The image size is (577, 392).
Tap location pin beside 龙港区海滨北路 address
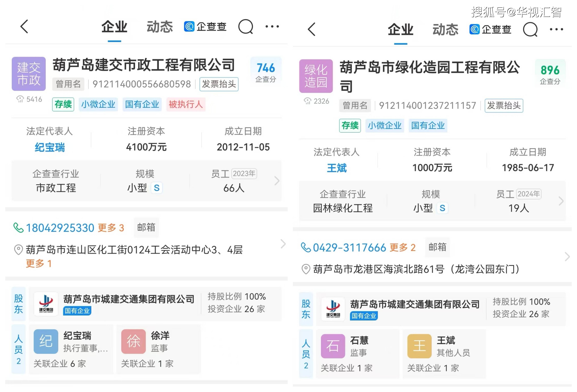(306, 269)
